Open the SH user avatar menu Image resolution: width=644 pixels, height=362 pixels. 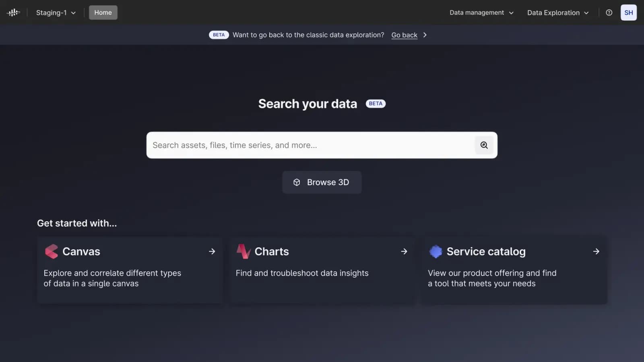[x=628, y=12]
